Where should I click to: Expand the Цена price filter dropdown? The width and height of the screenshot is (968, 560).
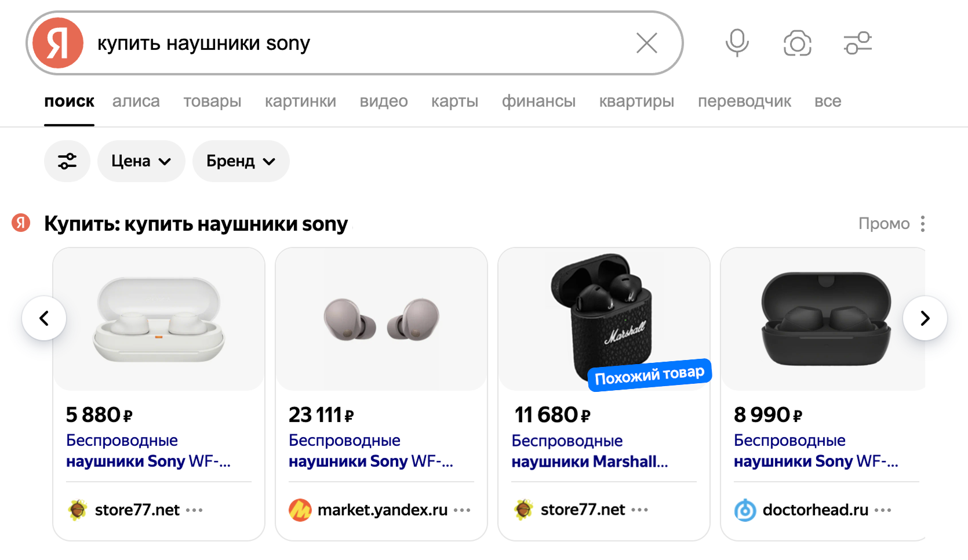coord(141,161)
